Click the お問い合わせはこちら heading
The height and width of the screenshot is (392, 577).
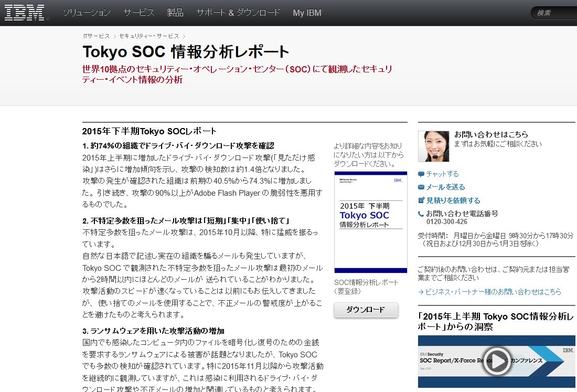coord(491,134)
